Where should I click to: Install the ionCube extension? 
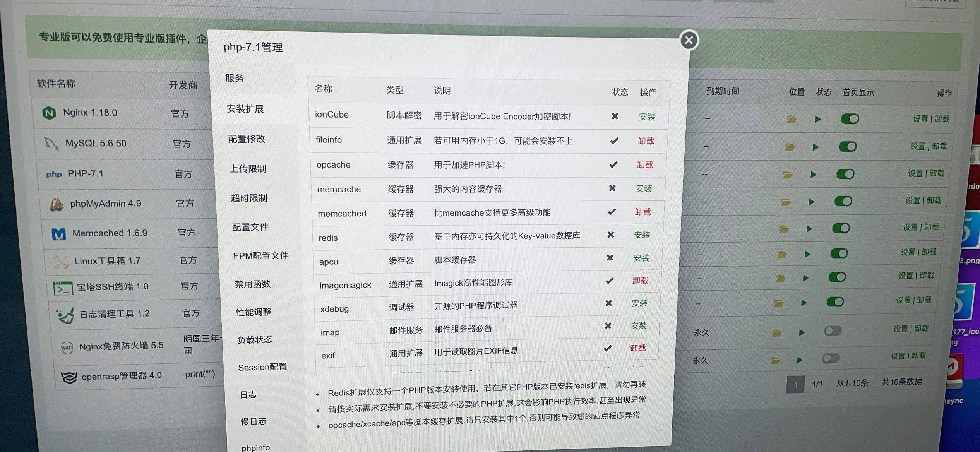click(647, 116)
